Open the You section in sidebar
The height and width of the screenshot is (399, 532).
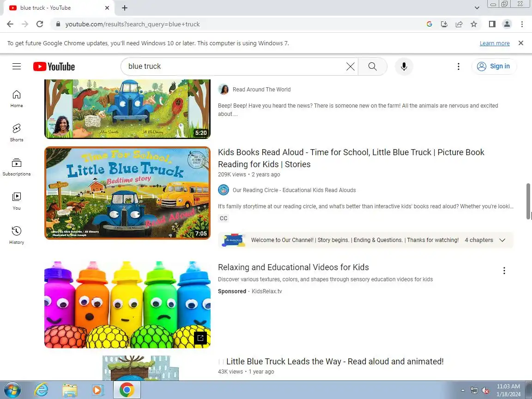pyautogui.click(x=17, y=201)
